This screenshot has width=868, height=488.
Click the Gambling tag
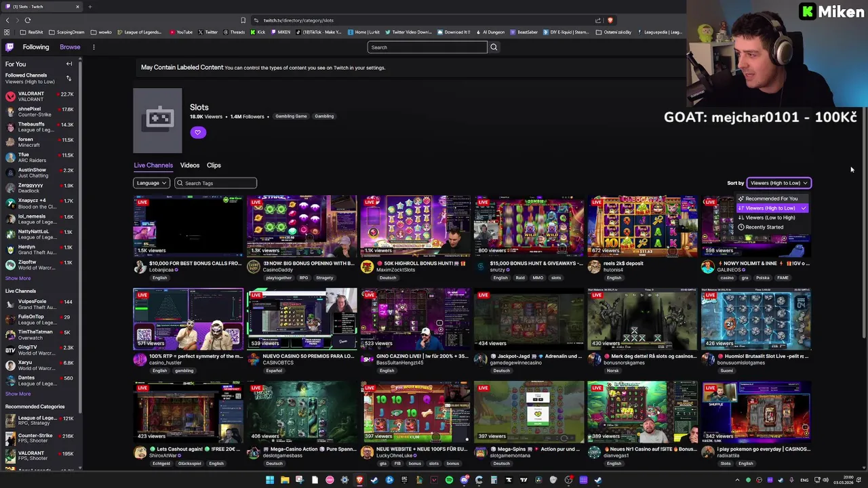(x=324, y=117)
